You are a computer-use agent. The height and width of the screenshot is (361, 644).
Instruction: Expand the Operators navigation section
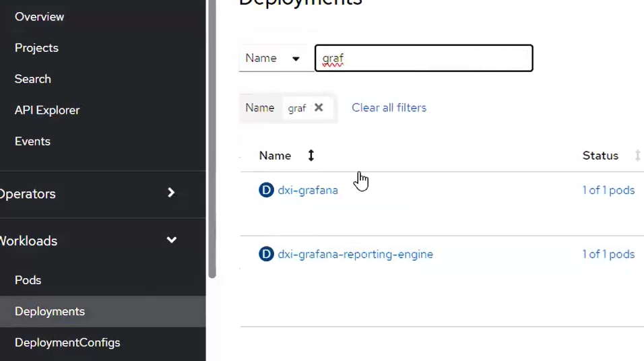pyautogui.click(x=171, y=193)
